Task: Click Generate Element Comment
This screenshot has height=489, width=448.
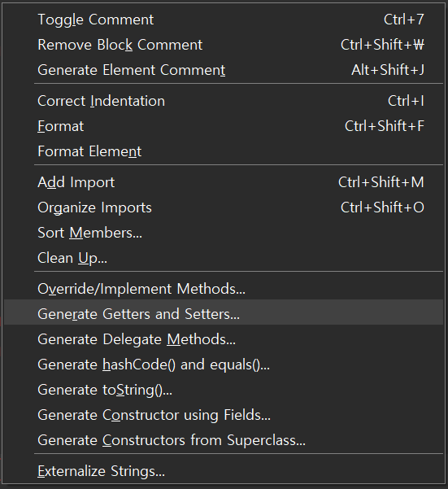Action: point(224,70)
